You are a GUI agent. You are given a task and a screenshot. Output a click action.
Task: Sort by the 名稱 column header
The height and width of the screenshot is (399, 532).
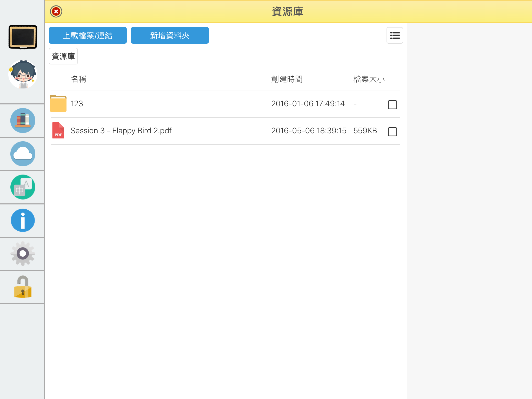click(78, 79)
